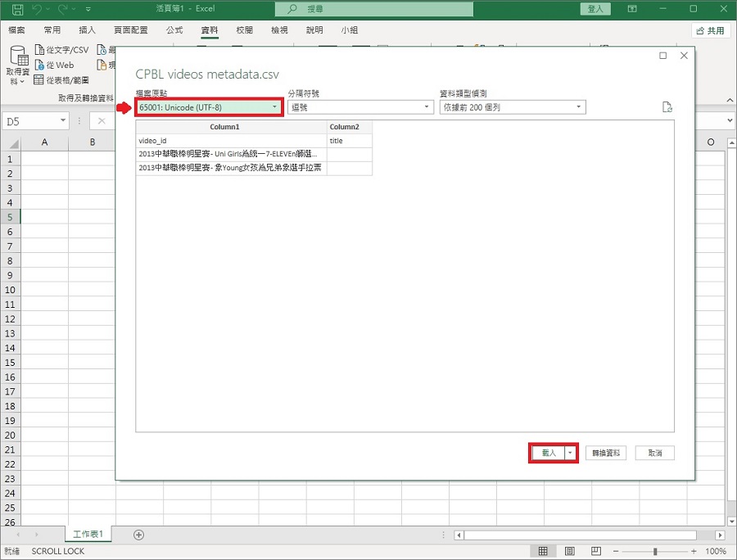The width and height of the screenshot is (737, 560).
Task: Click the 轉換資料 button
Action: 607,453
